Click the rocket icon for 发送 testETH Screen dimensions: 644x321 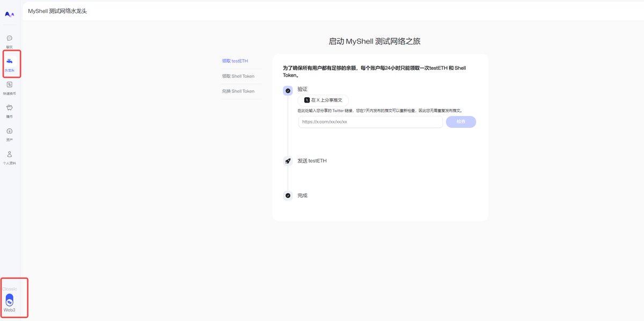coord(288,161)
